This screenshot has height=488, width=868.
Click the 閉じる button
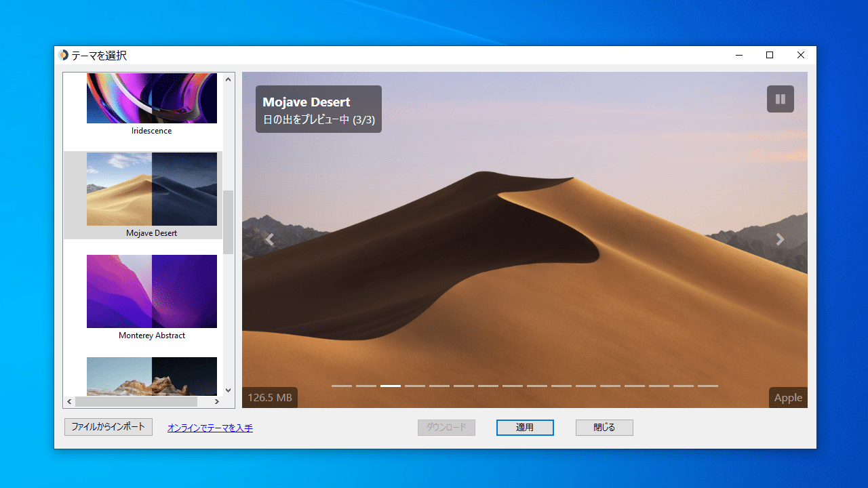click(604, 428)
